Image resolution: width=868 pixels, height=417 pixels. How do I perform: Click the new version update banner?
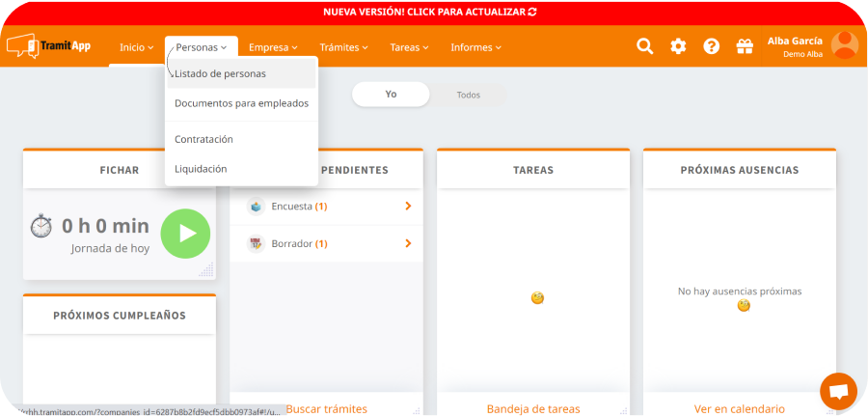pyautogui.click(x=434, y=12)
